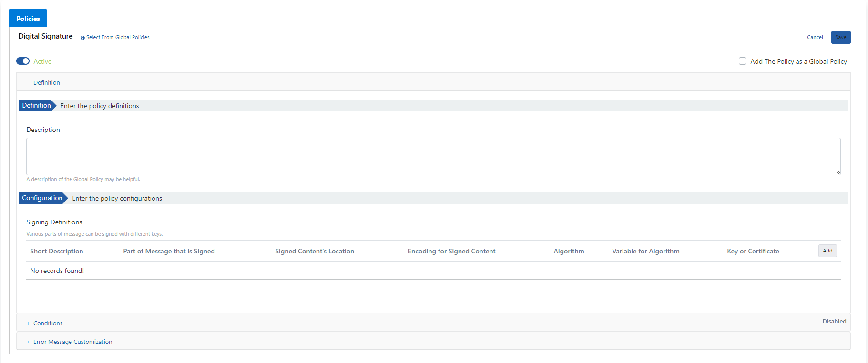Save the Digital Signature policy
This screenshot has height=363, width=868.
pyautogui.click(x=840, y=37)
